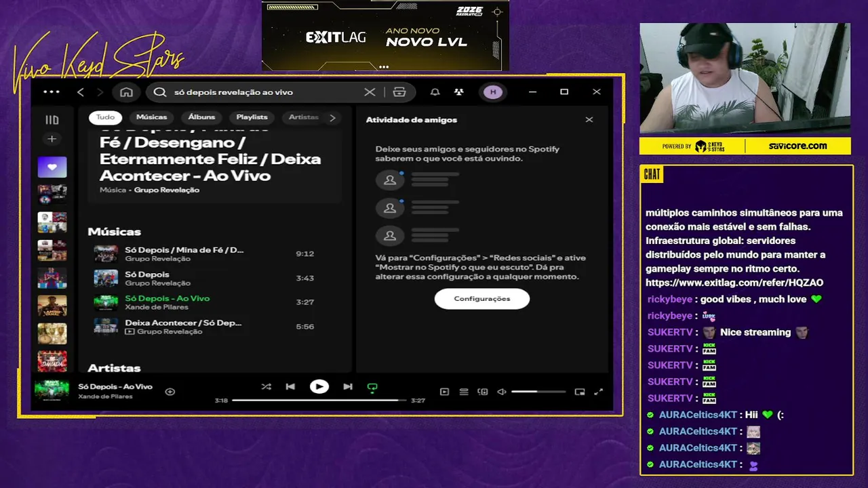The image size is (868, 488).
Task: Click the now-playing album cover thumbnail
Action: (52, 391)
